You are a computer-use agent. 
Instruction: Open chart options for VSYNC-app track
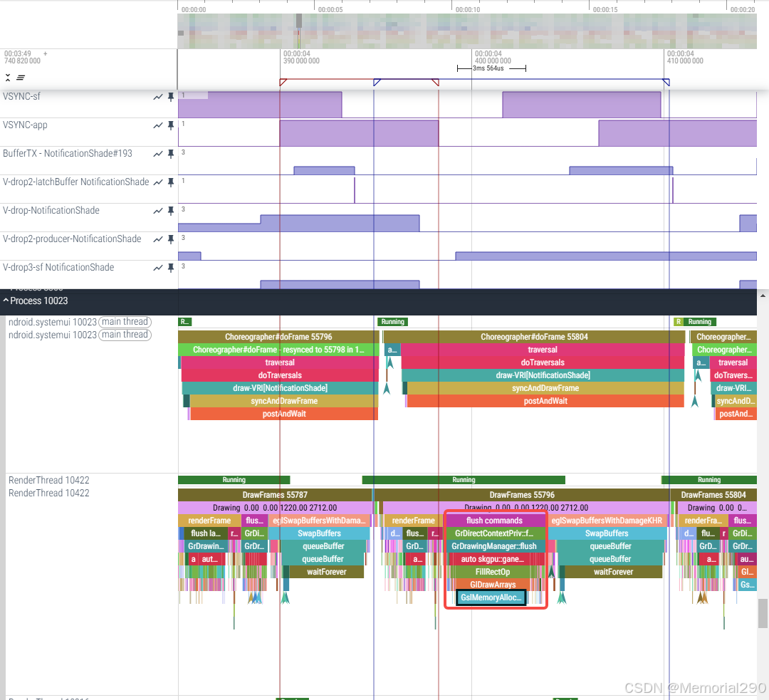(x=158, y=125)
